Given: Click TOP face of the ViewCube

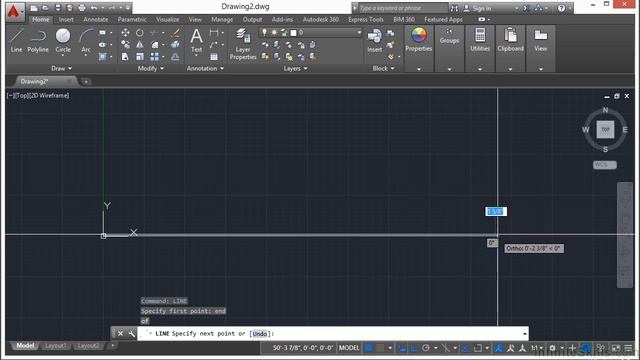Looking at the screenshot, I should coord(605,130).
